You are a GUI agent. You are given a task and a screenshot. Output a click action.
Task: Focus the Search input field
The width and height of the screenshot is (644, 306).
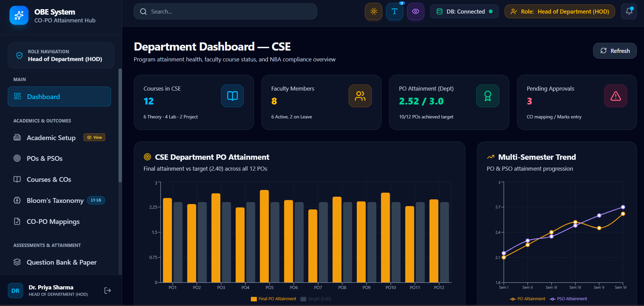click(225, 12)
